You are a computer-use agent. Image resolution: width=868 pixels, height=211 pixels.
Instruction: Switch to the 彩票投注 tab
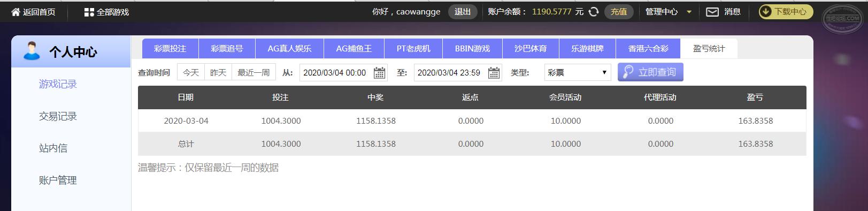click(x=170, y=48)
